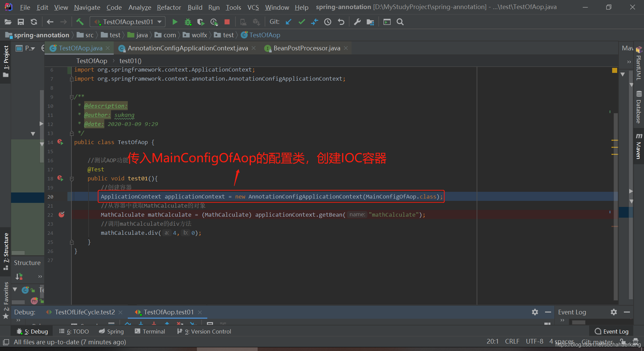Toggle the breakpoint on line 22

tap(61, 215)
